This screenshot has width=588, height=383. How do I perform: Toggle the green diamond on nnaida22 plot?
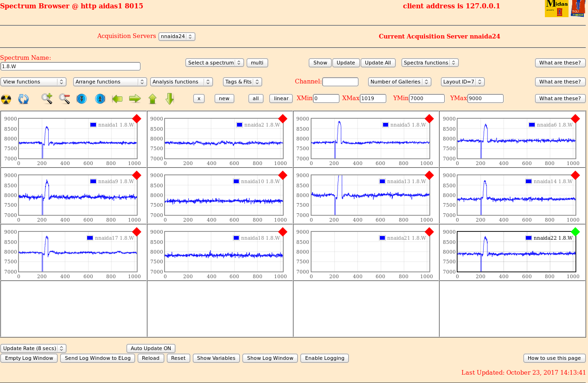click(575, 232)
